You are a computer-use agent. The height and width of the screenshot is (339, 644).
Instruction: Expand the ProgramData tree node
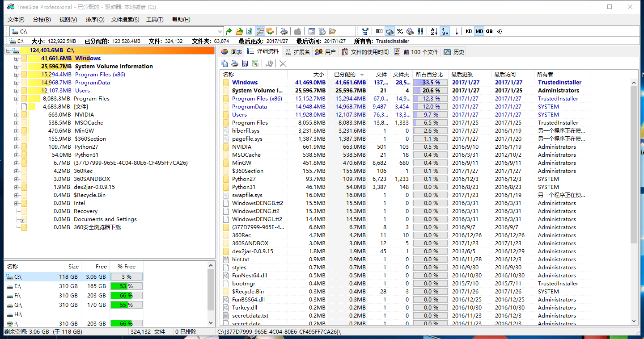click(17, 83)
